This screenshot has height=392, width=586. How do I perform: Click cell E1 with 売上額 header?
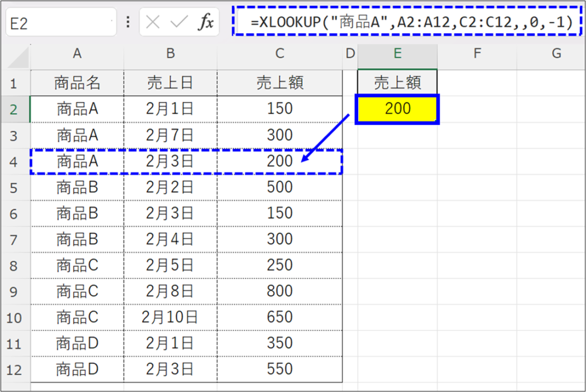coord(397,83)
